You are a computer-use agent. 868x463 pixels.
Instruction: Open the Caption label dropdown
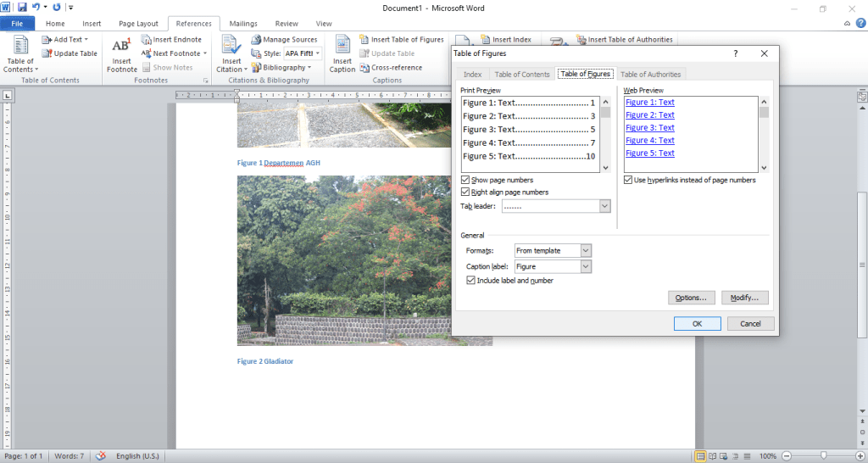(585, 267)
